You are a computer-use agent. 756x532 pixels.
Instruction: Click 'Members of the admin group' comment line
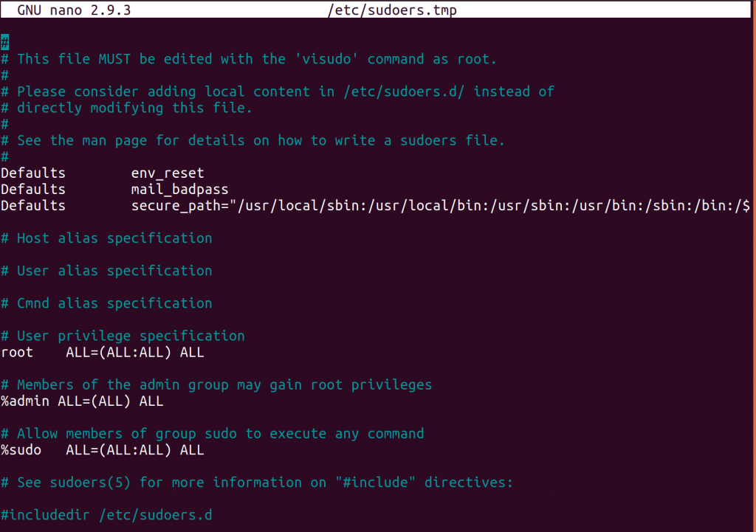pyautogui.click(x=216, y=385)
